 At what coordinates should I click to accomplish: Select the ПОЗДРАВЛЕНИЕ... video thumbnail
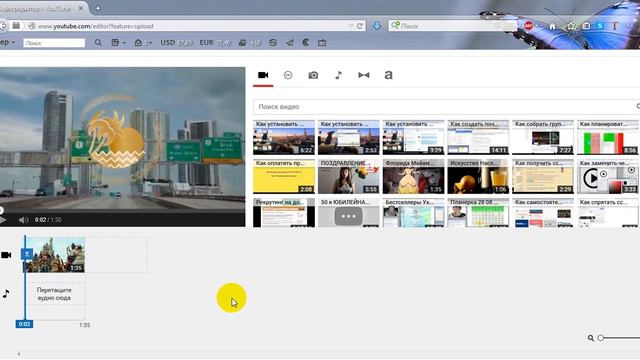349,176
